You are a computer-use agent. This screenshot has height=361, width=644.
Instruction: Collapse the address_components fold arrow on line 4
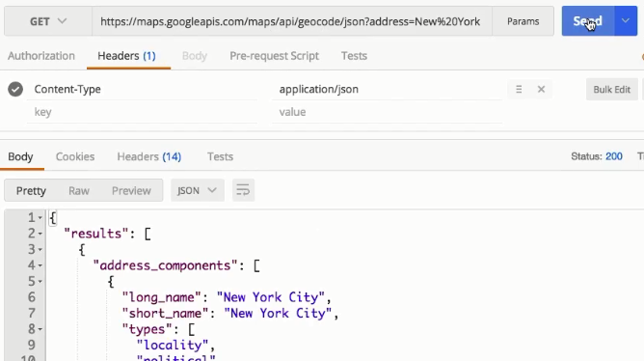tap(40, 265)
